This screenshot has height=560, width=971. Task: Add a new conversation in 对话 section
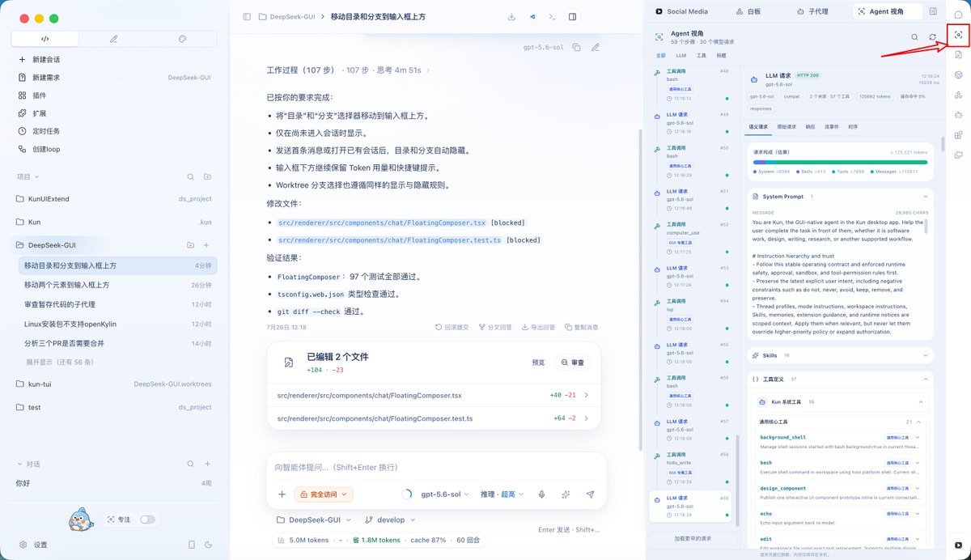207,465
